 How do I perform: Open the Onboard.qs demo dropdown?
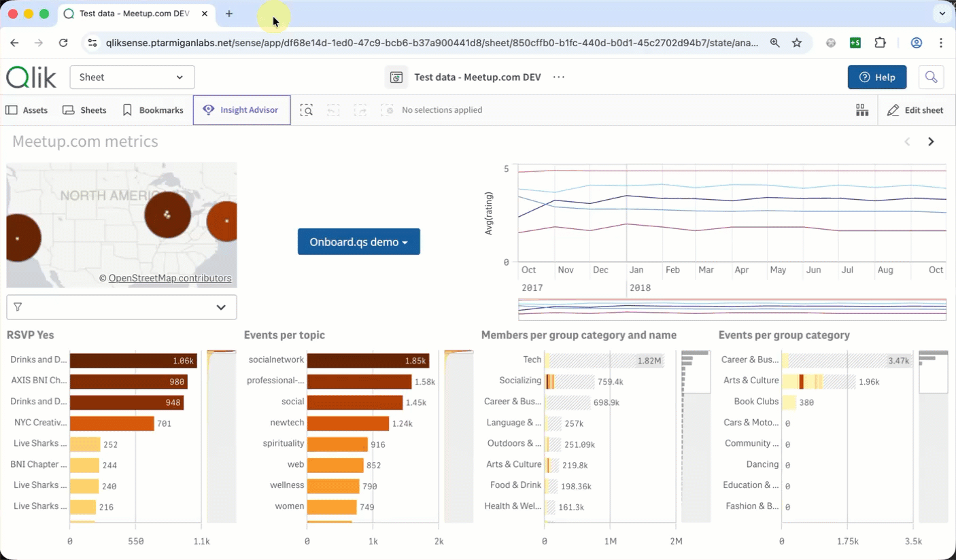pyautogui.click(x=358, y=242)
